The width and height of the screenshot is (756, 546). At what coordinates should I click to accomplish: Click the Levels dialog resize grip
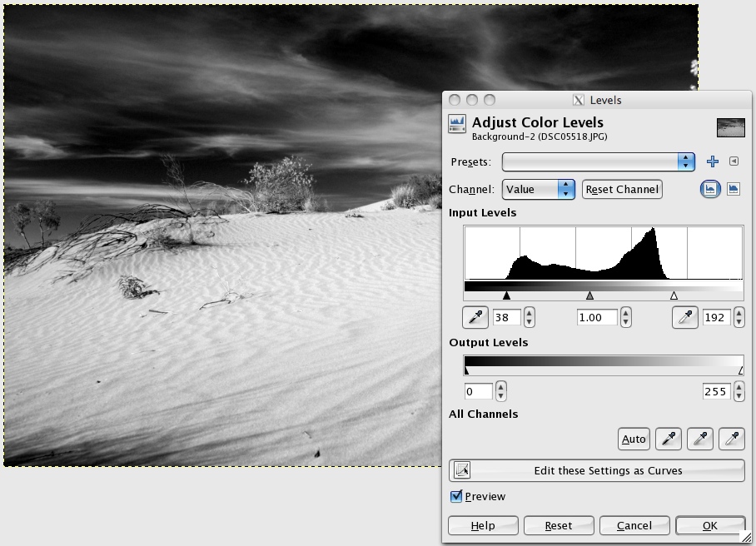pos(746,536)
